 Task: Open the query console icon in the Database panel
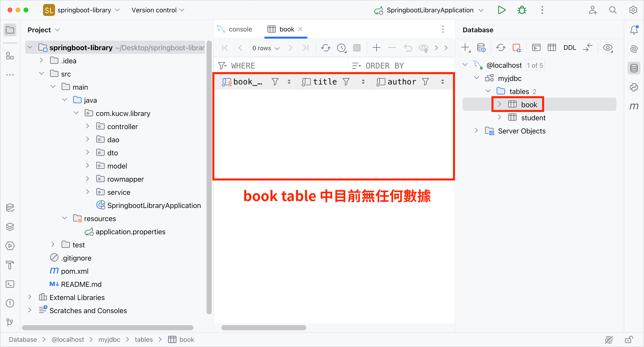(536, 47)
